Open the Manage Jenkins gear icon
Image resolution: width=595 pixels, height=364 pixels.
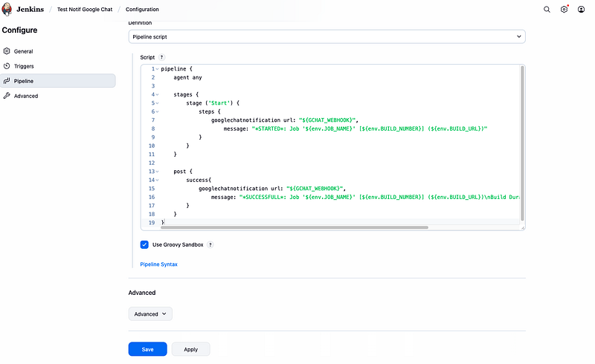pos(565,9)
